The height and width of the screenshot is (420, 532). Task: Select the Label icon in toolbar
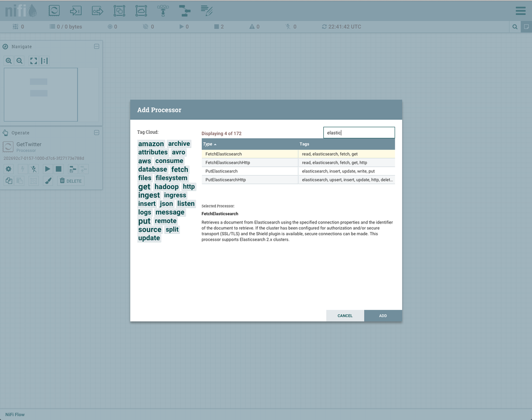pos(206,11)
